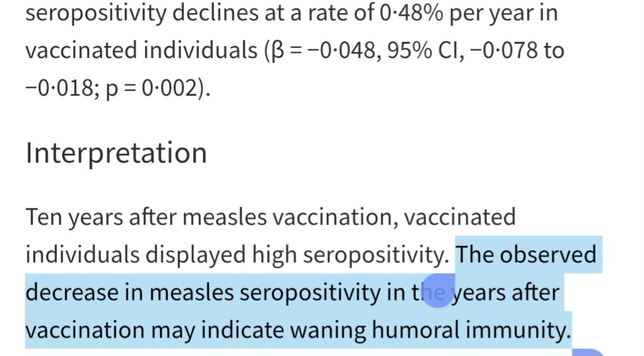Click the '95% CI' text

pyautogui.click(x=425, y=51)
